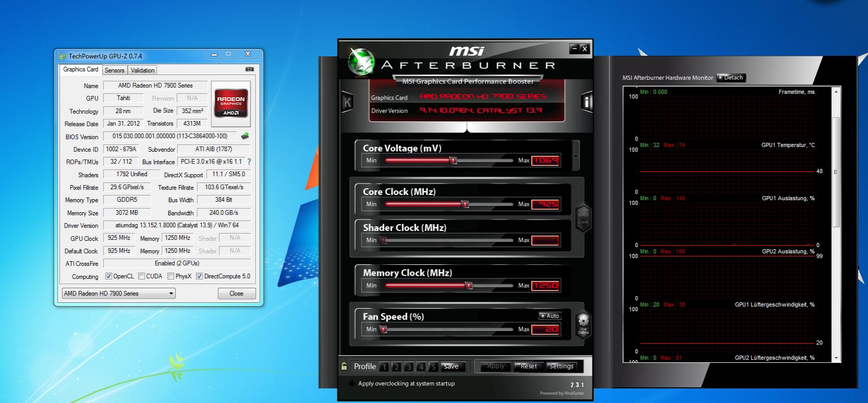Toggle the DirectCompute 5.0 checkbox
This screenshot has width=868, height=403.
[199, 276]
